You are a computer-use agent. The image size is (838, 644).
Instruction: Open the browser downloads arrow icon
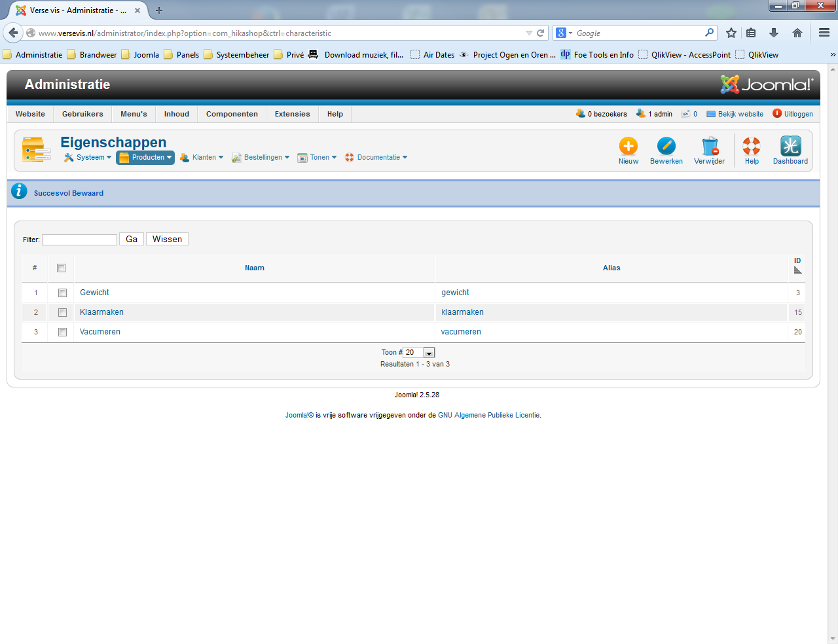(x=774, y=33)
